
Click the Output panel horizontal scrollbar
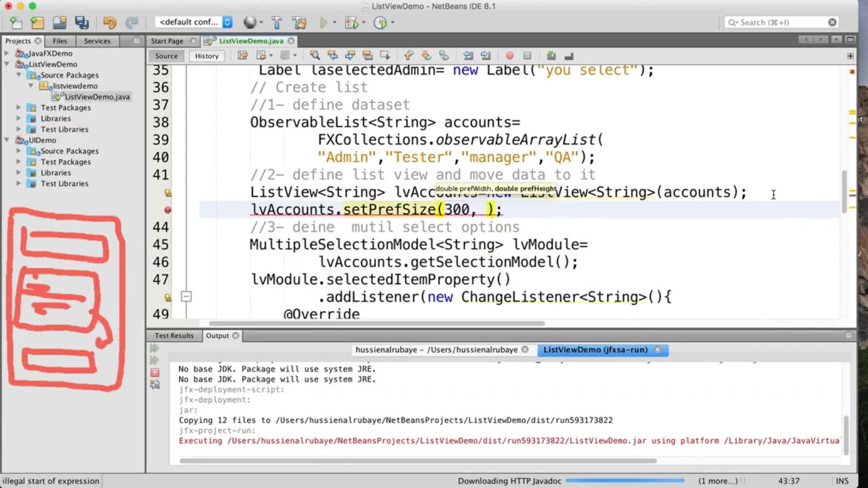pyautogui.click(x=418, y=461)
